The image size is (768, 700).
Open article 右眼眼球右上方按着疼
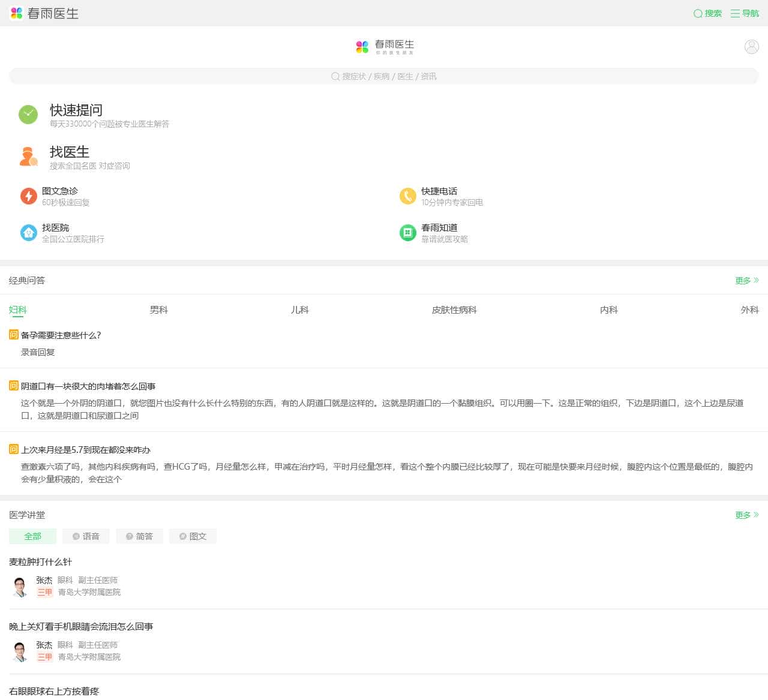tap(54, 692)
